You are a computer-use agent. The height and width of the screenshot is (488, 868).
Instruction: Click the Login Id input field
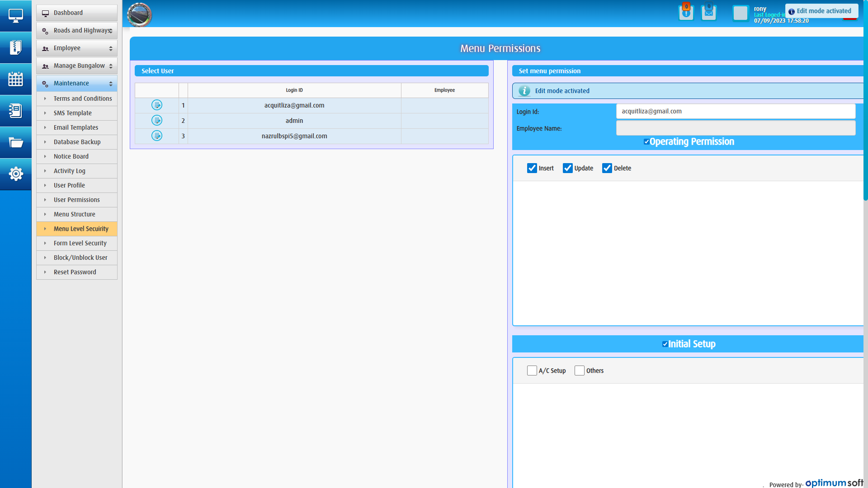[736, 111]
